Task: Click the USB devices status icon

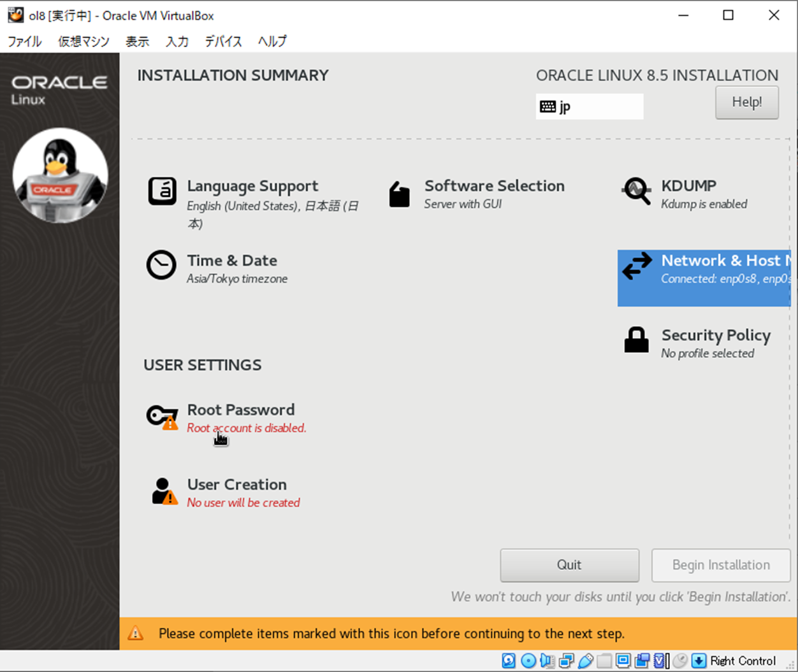Action: point(585,661)
